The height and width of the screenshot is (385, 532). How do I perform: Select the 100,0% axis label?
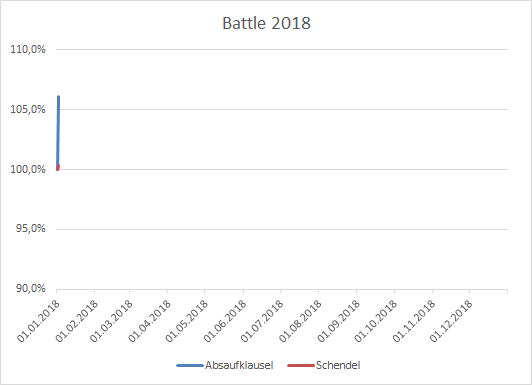(28, 169)
